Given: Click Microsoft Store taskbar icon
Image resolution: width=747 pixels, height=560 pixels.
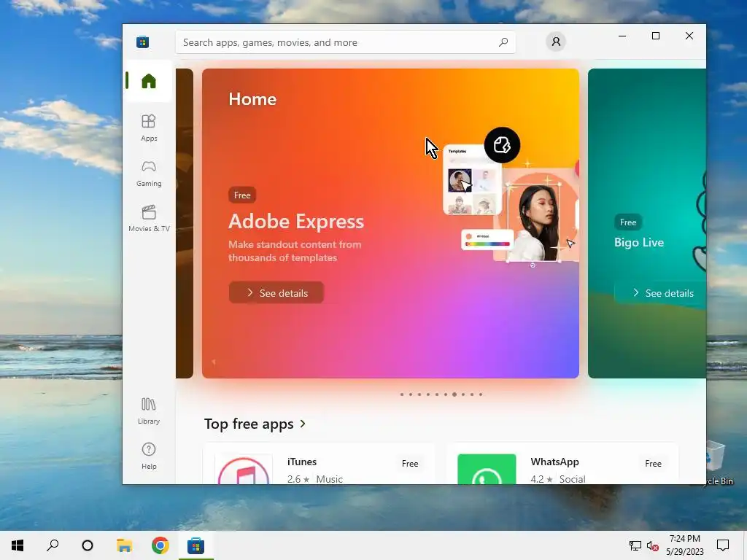Looking at the screenshot, I should click(x=196, y=545).
